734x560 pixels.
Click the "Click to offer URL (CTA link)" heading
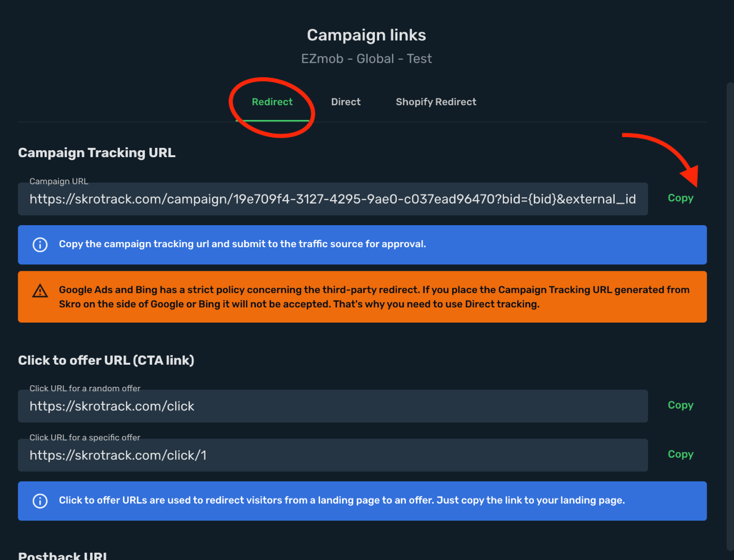106,360
